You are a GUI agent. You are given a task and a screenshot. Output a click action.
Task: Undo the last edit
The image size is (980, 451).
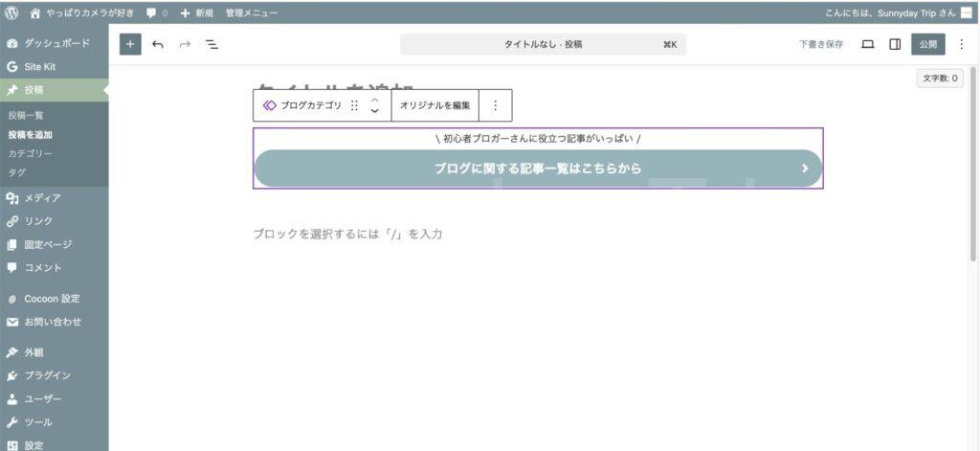click(x=157, y=44)
